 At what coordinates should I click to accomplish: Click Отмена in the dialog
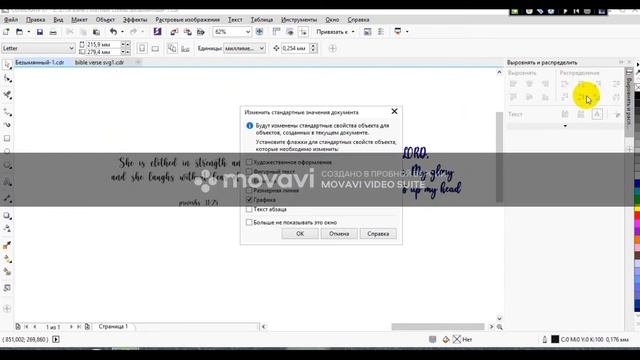pyautogui.click(x=339, y=234)
